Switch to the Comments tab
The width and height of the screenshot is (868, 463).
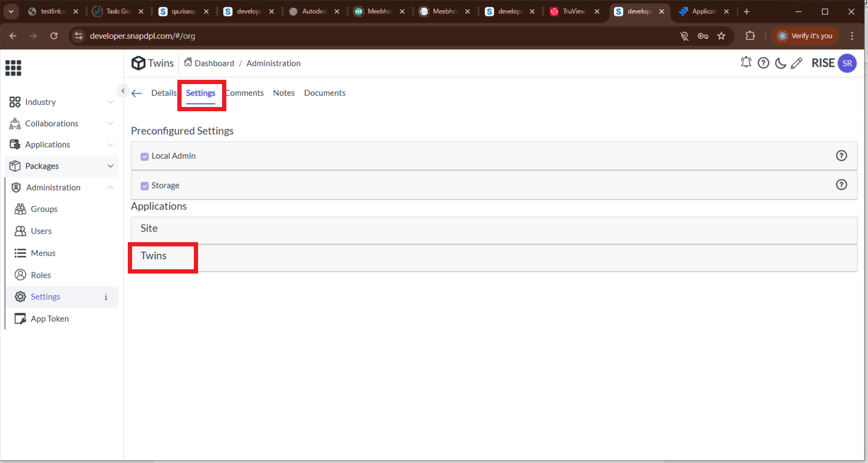[x=245, y=93]
